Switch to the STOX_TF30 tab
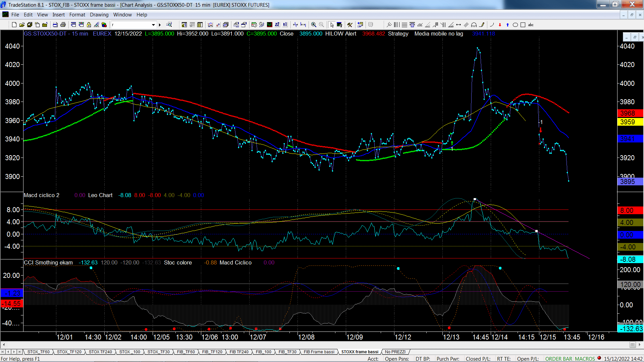Screen dimensions: 644x362 point(159,352)
